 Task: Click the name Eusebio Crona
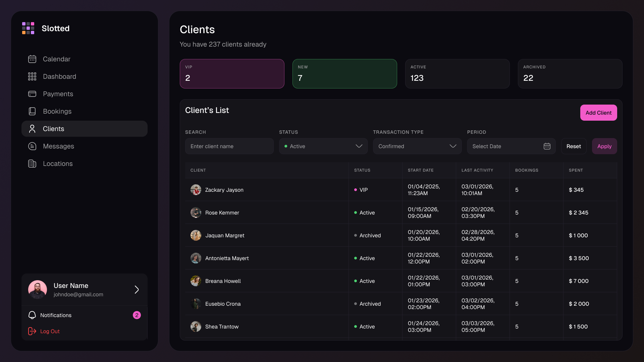point(223,304)
